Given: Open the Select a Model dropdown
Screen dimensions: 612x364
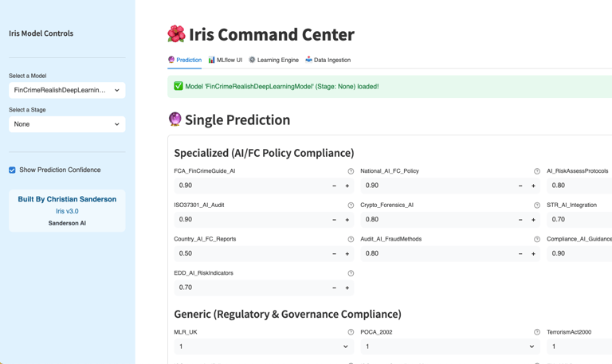Looking at the screenshot, I should pos(67,90).
